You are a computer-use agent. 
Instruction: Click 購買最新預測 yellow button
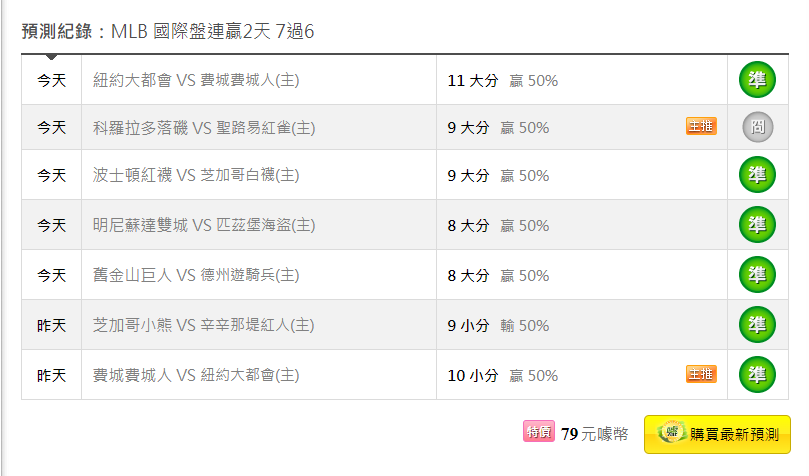coord(717,434)
